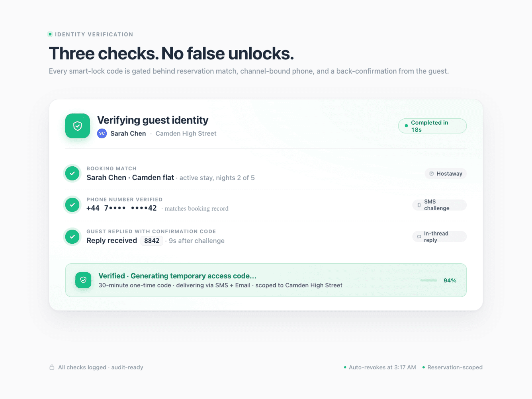The image size is (532, 399).
Task: Click the Auto-revokes at 3:17 AM footer text
Action: [x=382, y=367]
